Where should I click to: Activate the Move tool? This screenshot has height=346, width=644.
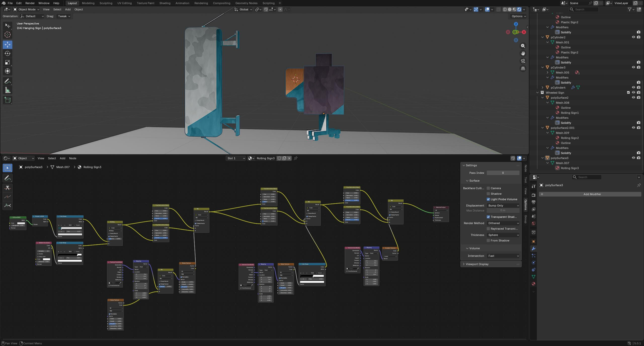pyautogui.click(x=8, y=45)
